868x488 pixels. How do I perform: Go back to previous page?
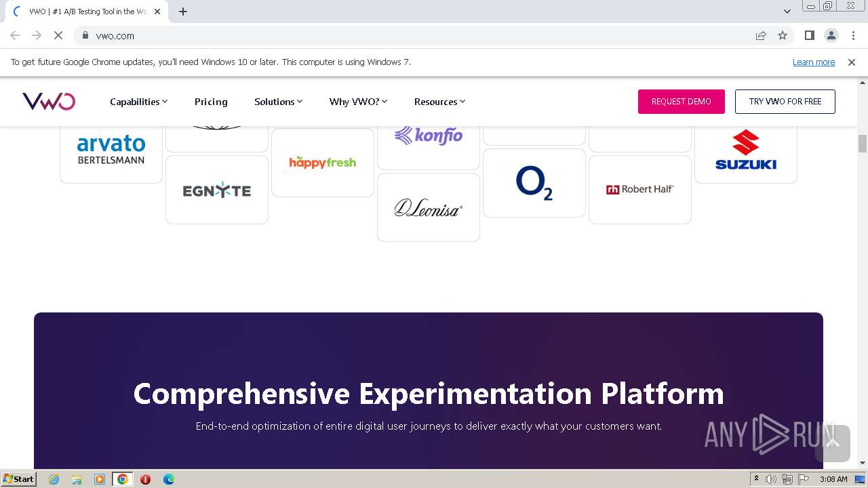pos(15,35)
